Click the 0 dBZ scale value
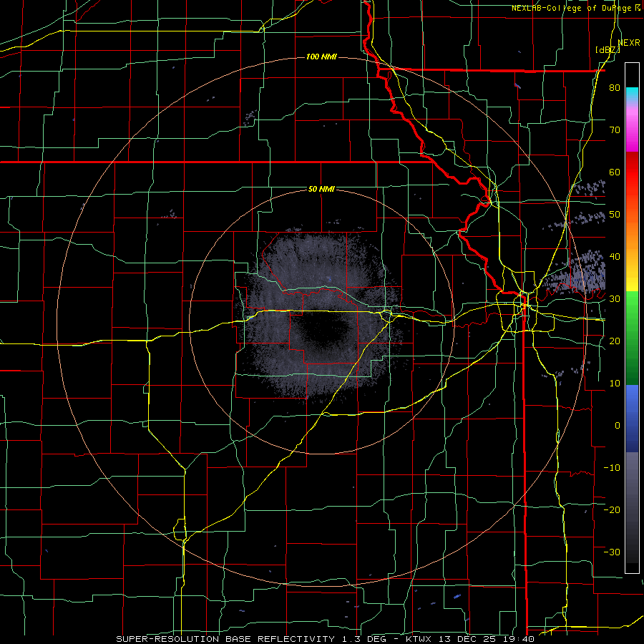 [618, 426]
